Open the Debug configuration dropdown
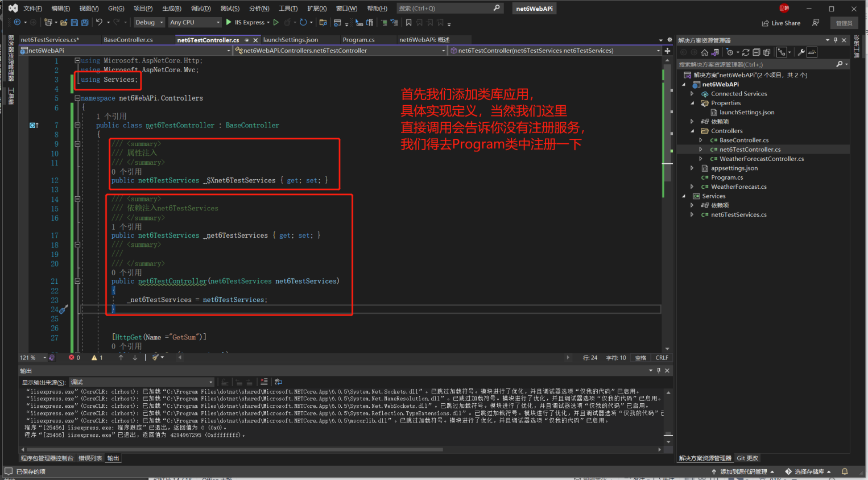This screenshot has width=868, height=480. coord(149,22)
